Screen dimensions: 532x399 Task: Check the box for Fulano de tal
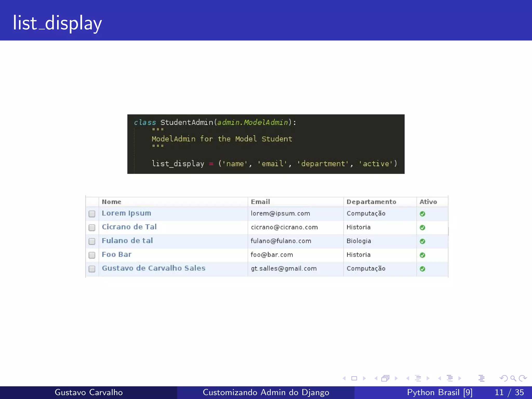coord(92,241)
